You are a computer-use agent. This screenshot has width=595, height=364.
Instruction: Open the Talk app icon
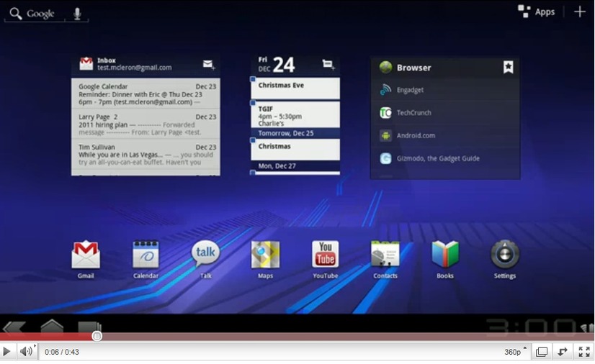point(205,253)
